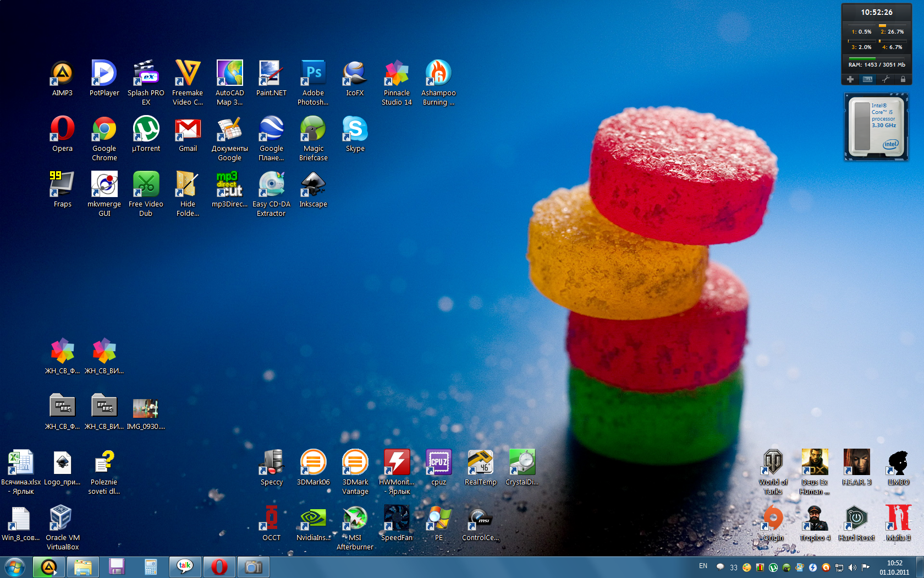The image size is (924, 578).
Task: Open the Windows Start menu
Action: click(15, 567)
